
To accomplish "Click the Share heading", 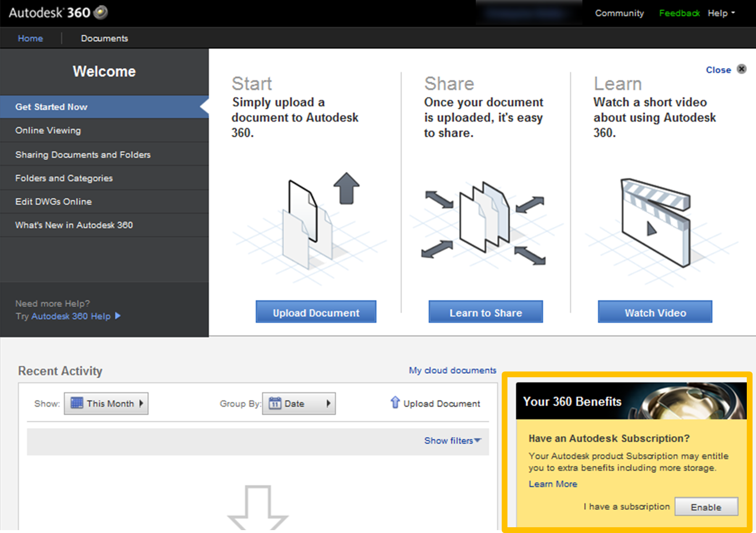I will click(449, 84).
